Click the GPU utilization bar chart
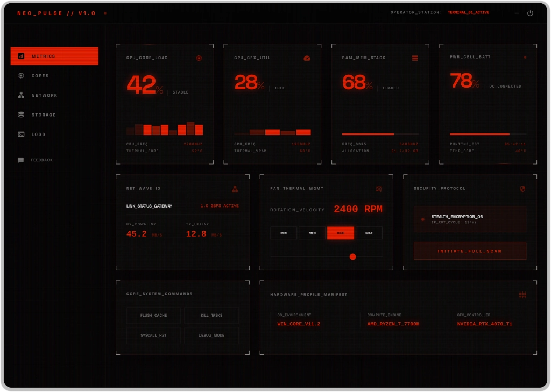Screen dimensions: 551x392 pyautogui.click(x=272, y=132)
